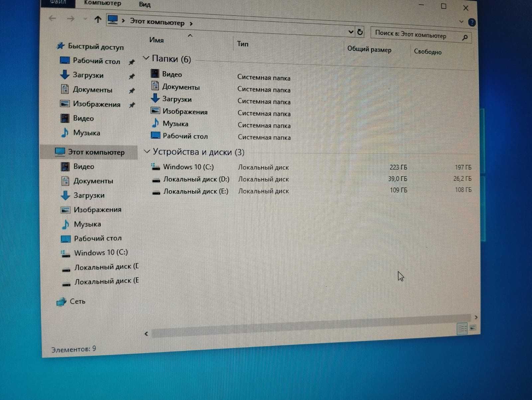
Task: Click the Сеть network icon in sidebar
Action: [x=62, y=302]
